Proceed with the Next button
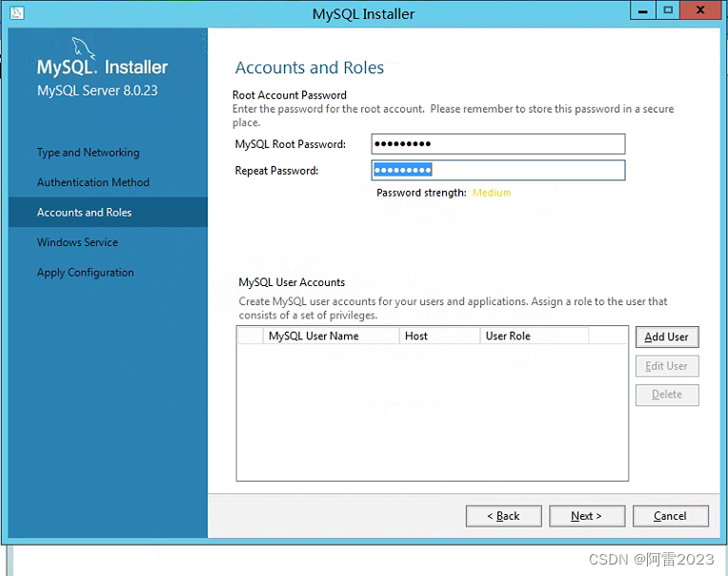Viewport: 728px width, 576px height. tap(587, 516)
